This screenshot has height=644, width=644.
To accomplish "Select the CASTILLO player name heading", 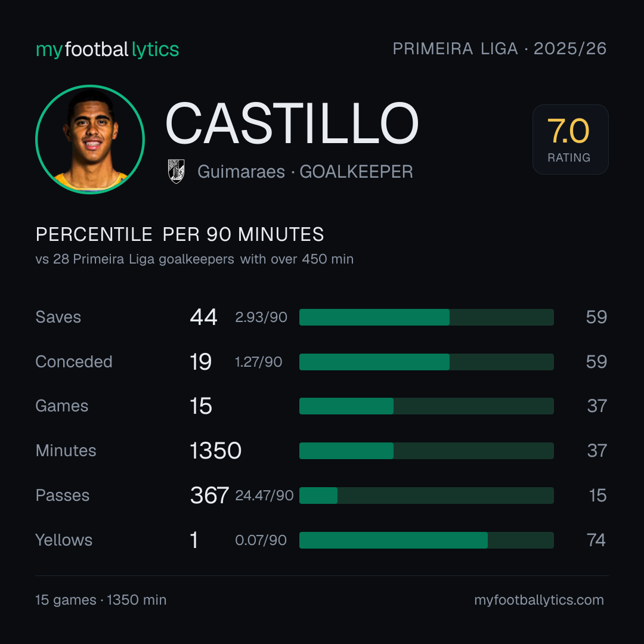I will [292, 123].
